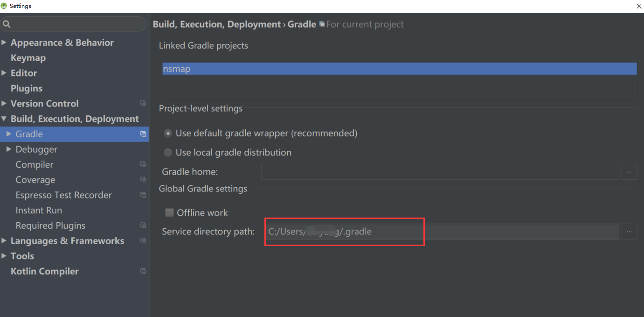Click the project-scope icon beside Gradle in sidebar

coord(143,134)
